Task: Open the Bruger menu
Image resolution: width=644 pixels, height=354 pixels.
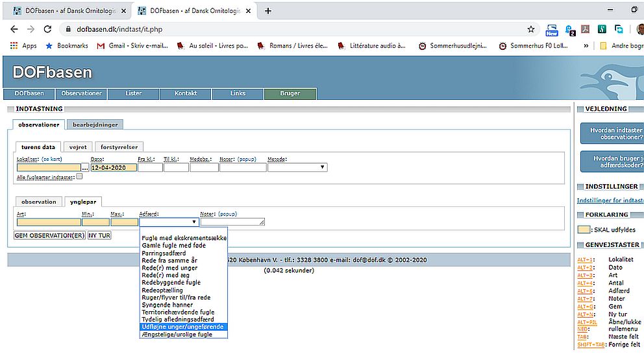Action: pos(290,93)
